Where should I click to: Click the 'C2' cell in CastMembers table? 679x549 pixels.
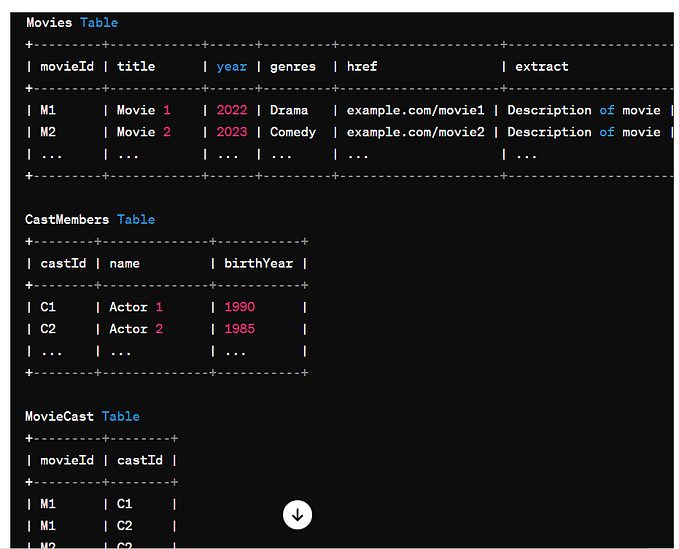[x=48, y=329]
